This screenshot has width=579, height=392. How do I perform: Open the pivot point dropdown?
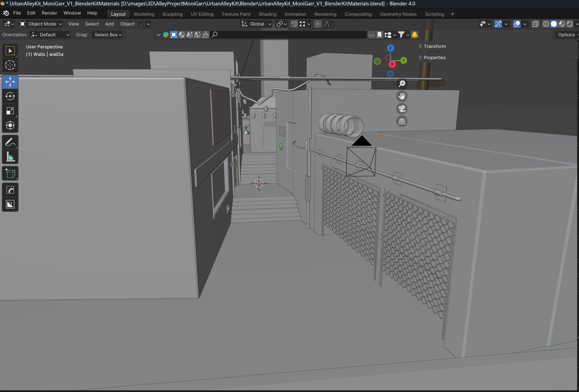point(282,24)
